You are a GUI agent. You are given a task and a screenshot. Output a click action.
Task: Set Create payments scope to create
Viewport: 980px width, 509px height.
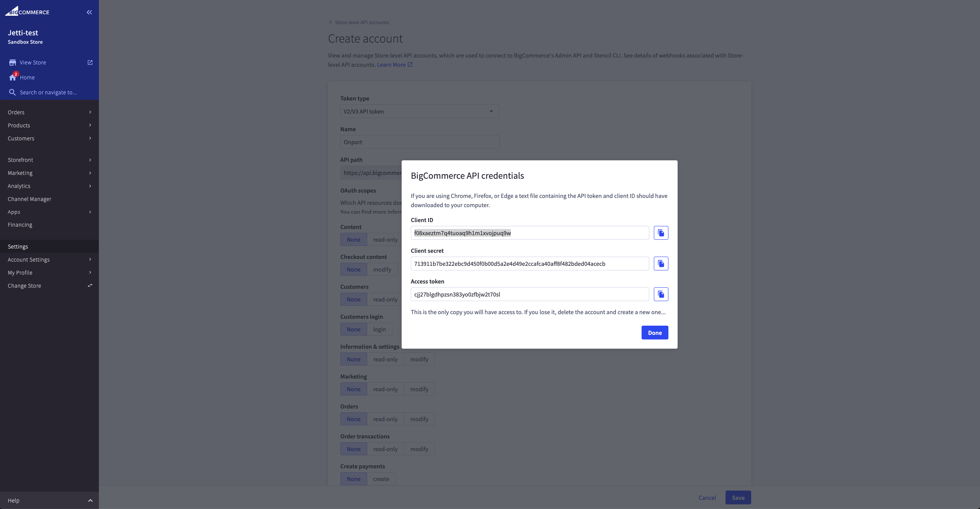click(381, 479)
